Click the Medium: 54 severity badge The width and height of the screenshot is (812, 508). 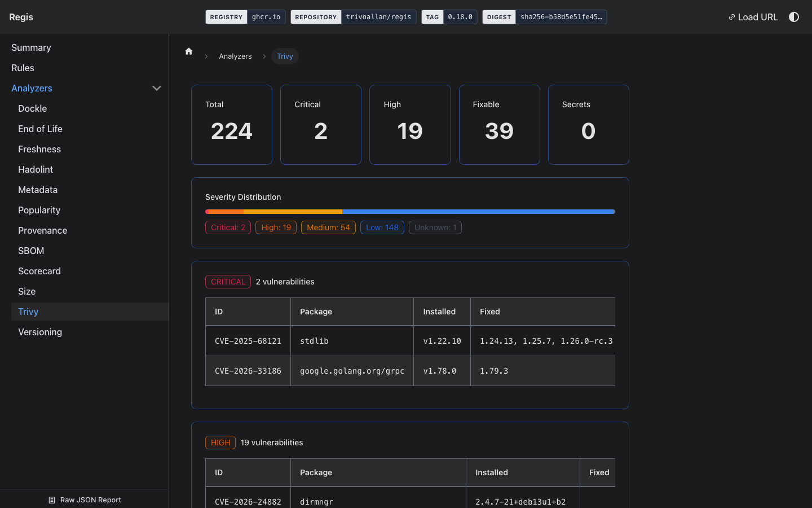(x=328, y=227)
